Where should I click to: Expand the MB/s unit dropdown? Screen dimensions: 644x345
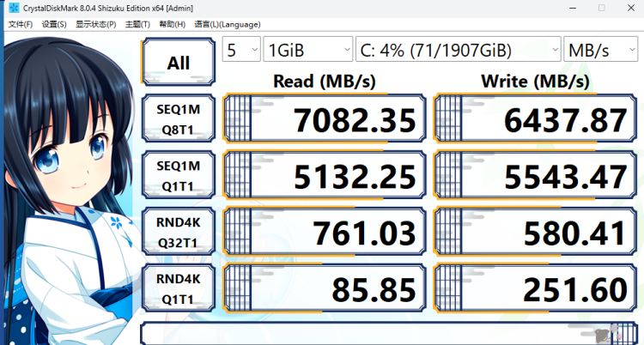click(x=600, y=49)
